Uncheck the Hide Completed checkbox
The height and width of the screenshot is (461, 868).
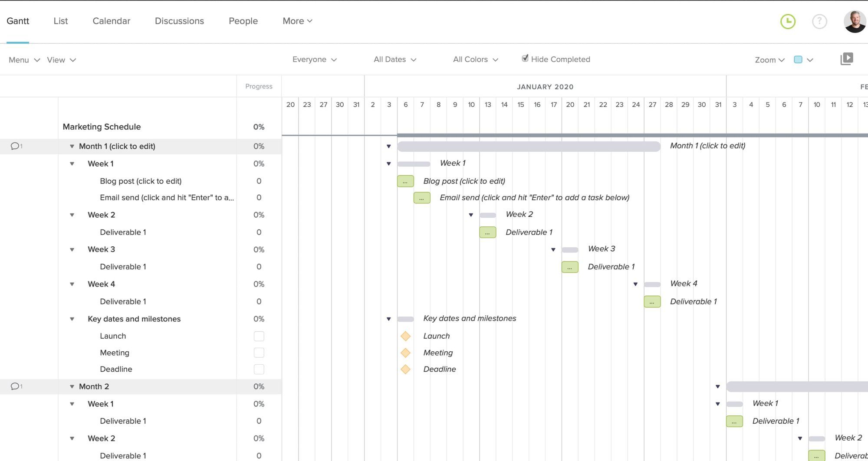526,58
